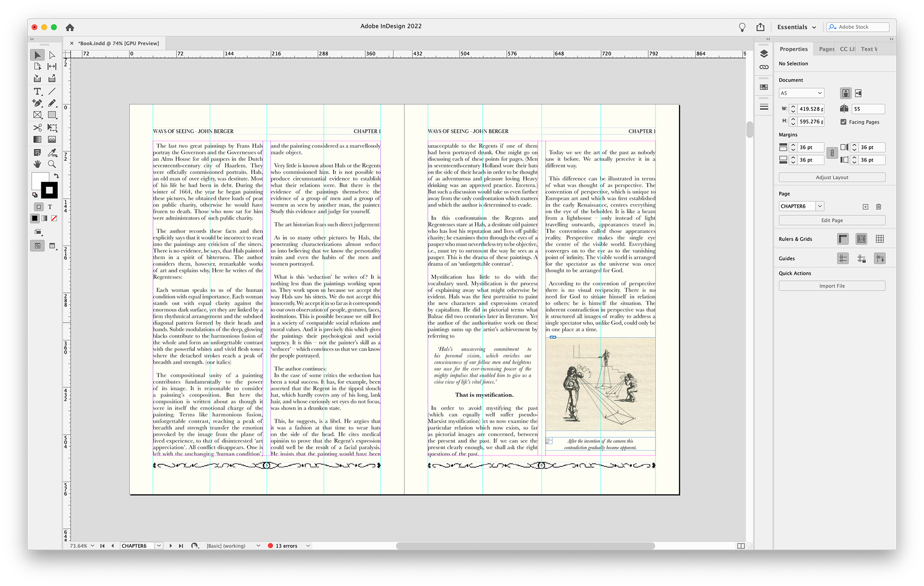Open the Stroke panel icon
Viewport: 924px width, 586px height.
764,107
